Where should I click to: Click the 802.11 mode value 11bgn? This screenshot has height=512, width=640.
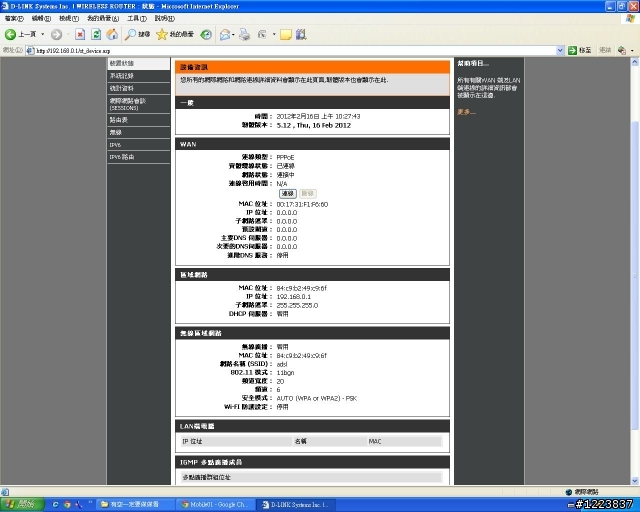285,372
